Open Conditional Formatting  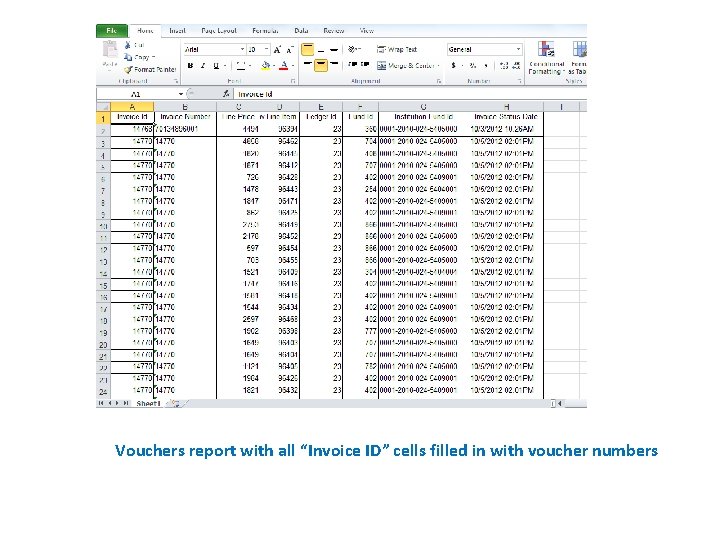[x=546, y=57]
